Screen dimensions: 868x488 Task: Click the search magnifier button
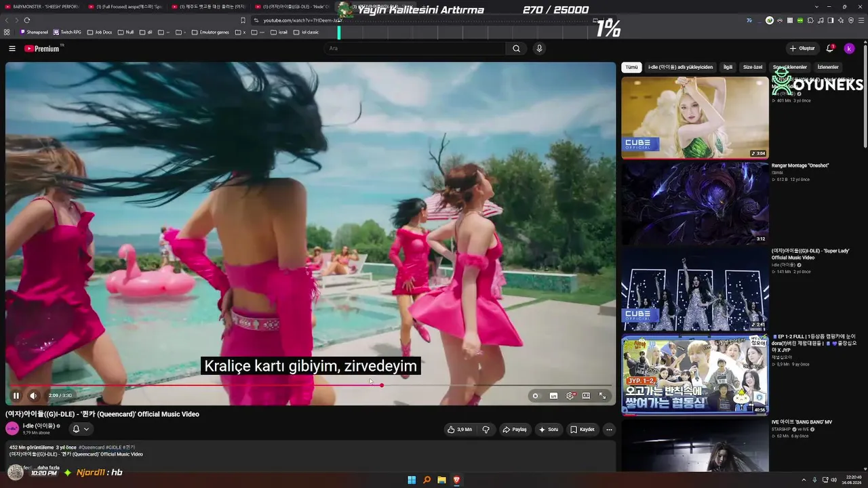516,48
